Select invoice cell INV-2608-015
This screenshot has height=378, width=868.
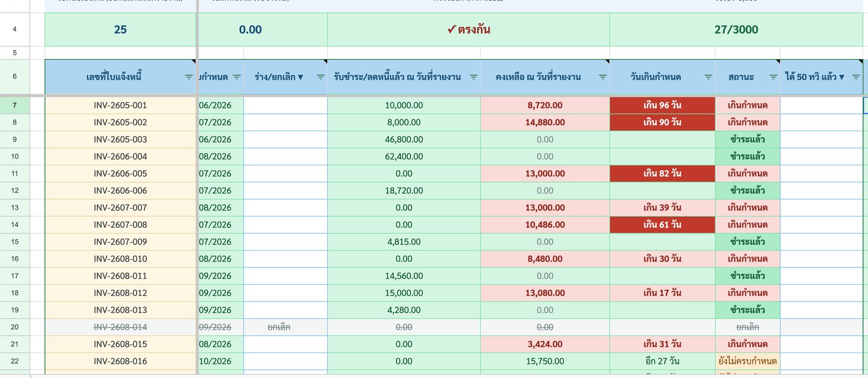pos(120,344)
